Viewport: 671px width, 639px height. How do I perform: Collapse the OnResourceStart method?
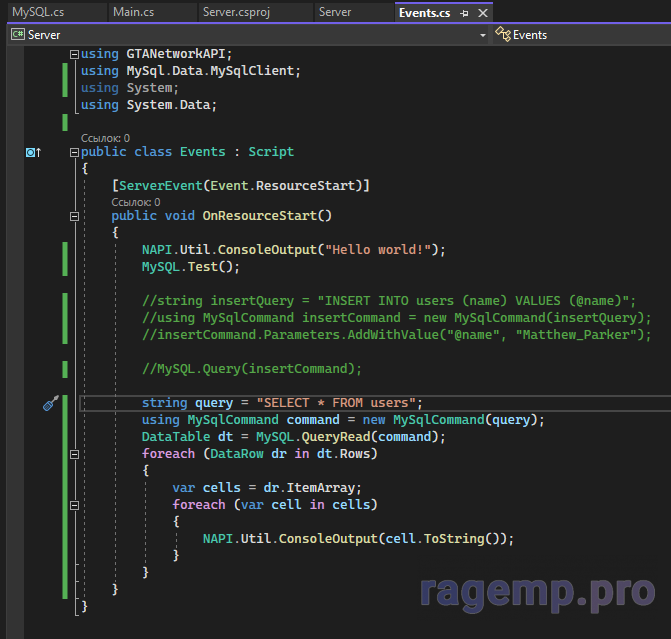[x=74, y=216]
